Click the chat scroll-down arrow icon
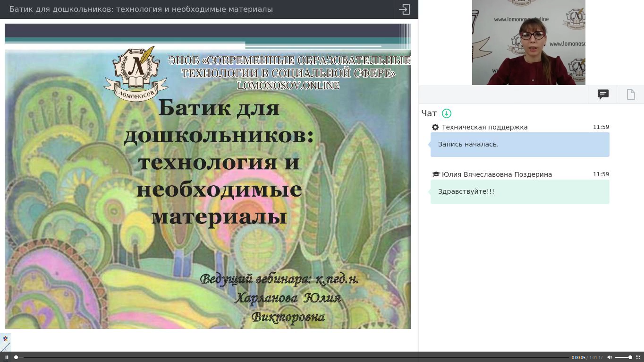The width and height of the screenshot is (644, 362). (x=446, y=113)
